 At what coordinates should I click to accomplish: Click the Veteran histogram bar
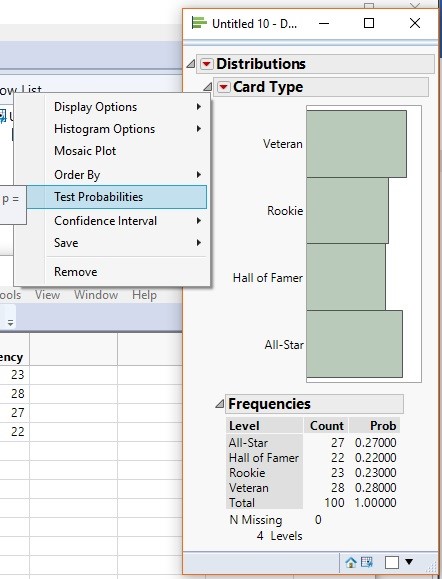pos(356,144)
